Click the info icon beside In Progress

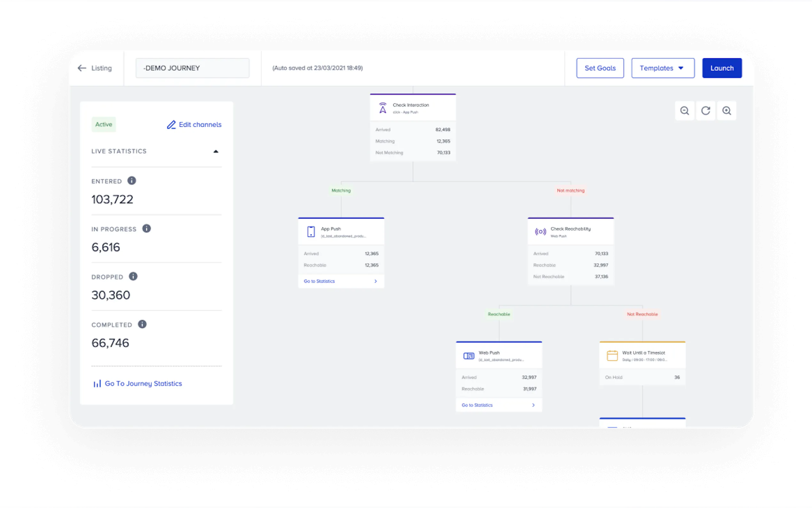click(x=146, y=228)
